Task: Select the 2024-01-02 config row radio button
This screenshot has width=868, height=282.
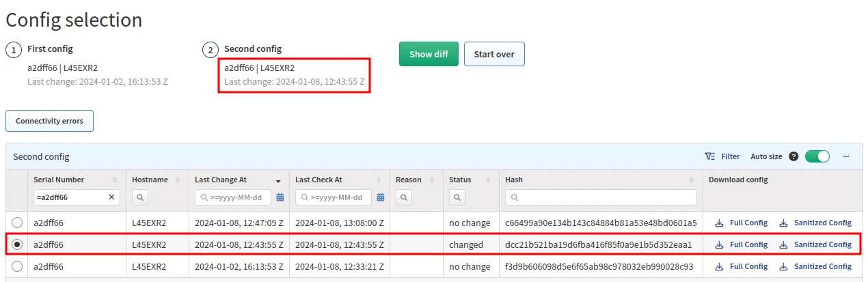Action: coord(17,266)
